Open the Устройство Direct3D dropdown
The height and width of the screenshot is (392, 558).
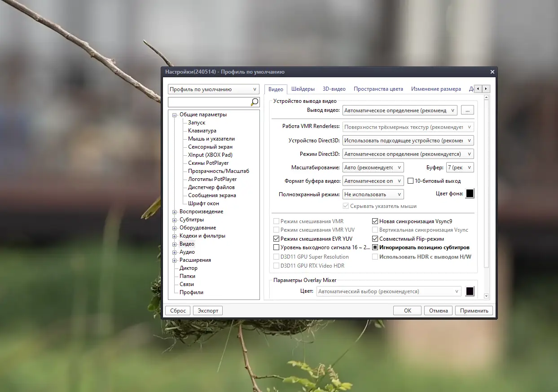pyautogui.click(x=408, y=141)
